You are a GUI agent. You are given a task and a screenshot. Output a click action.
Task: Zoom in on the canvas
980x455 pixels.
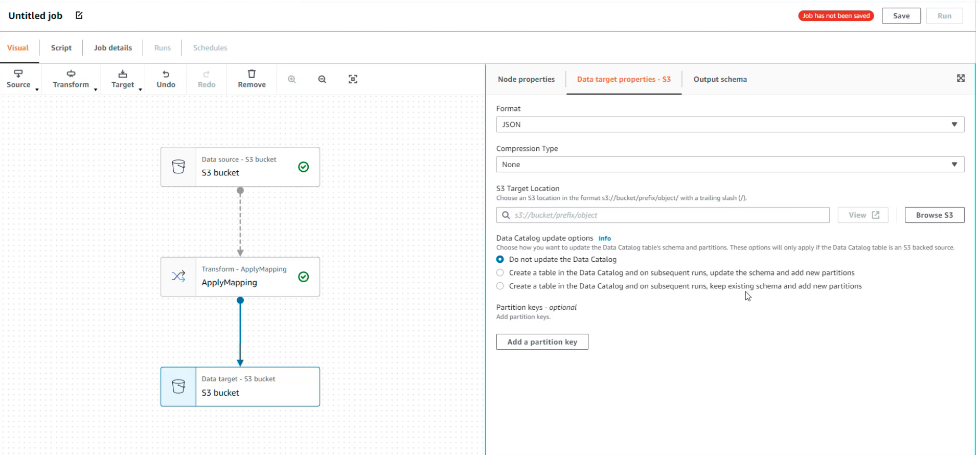(x=292, y=79)
